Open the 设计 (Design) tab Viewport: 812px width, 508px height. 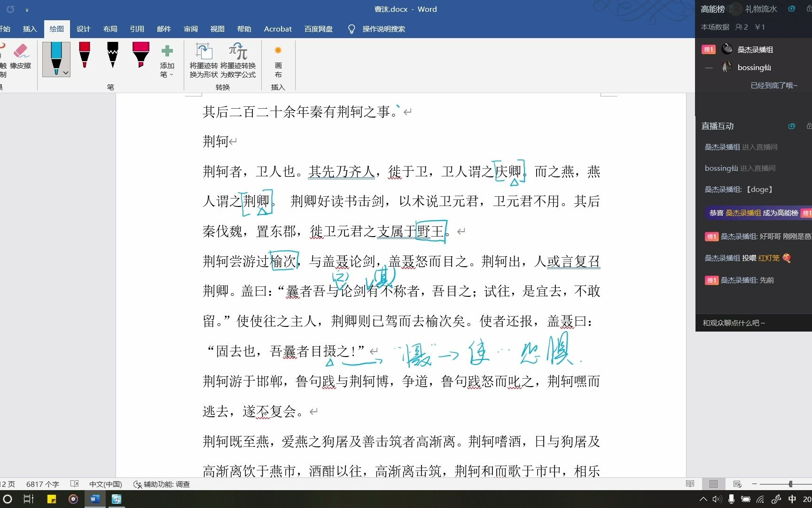(84, 29)
